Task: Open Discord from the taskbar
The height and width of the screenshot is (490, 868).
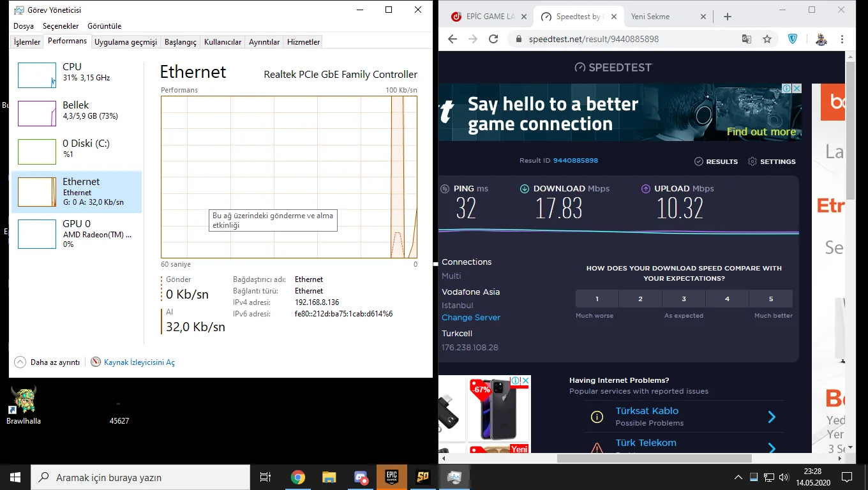Action: pyautogui.click(x=361, y=477)
